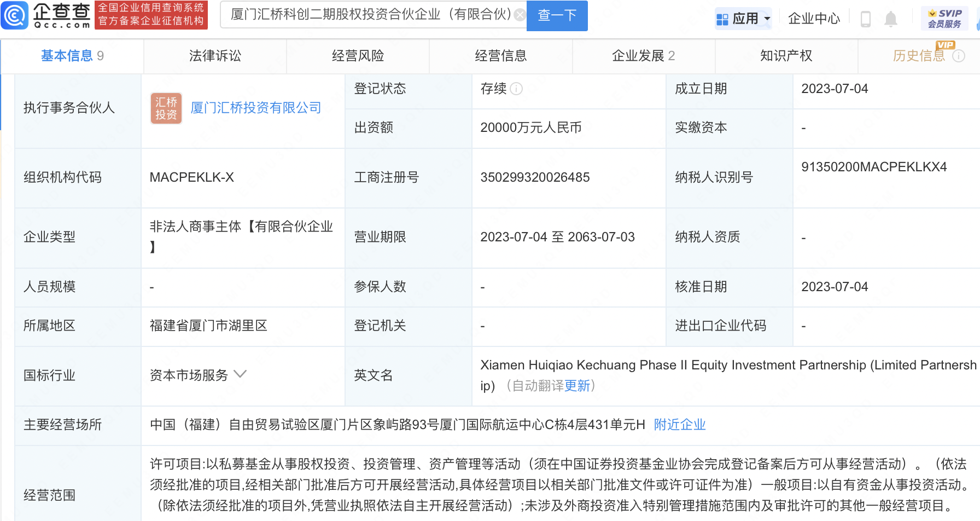Open 企业中心 link in header
Image resolution: width=980 pixels, height=521 pixels.
814,19
